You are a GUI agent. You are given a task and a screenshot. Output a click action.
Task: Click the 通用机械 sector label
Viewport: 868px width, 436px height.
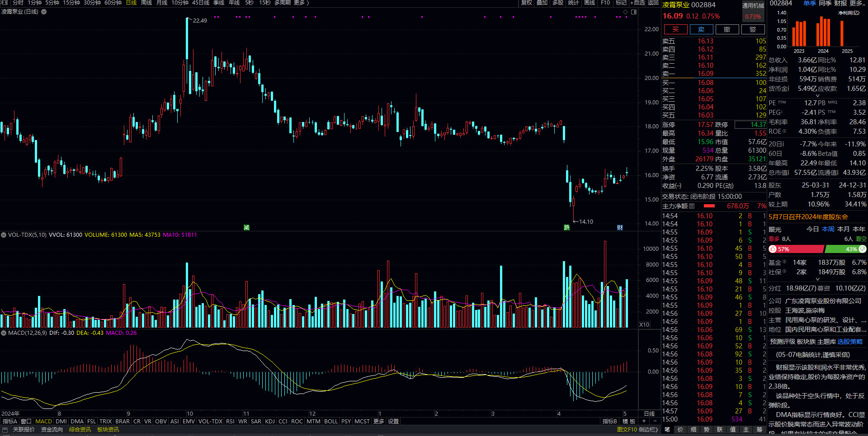[753, 6]
